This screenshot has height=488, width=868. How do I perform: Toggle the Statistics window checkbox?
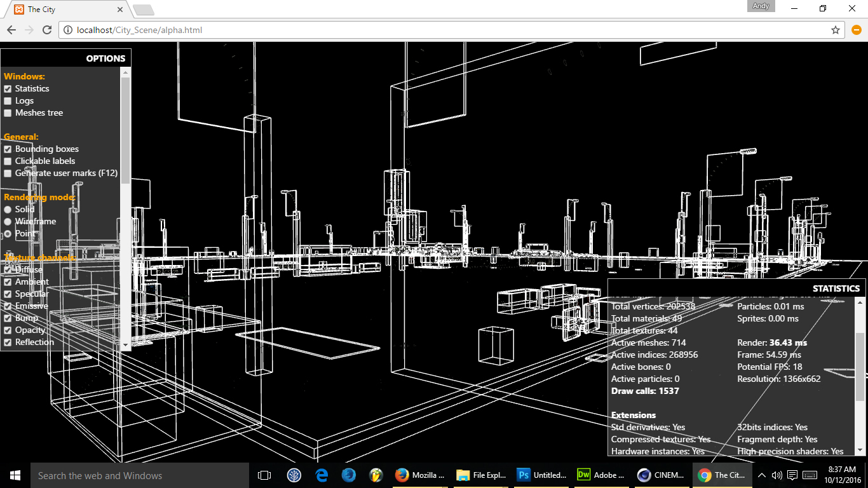pyautogui.click(x=8, y=89)
